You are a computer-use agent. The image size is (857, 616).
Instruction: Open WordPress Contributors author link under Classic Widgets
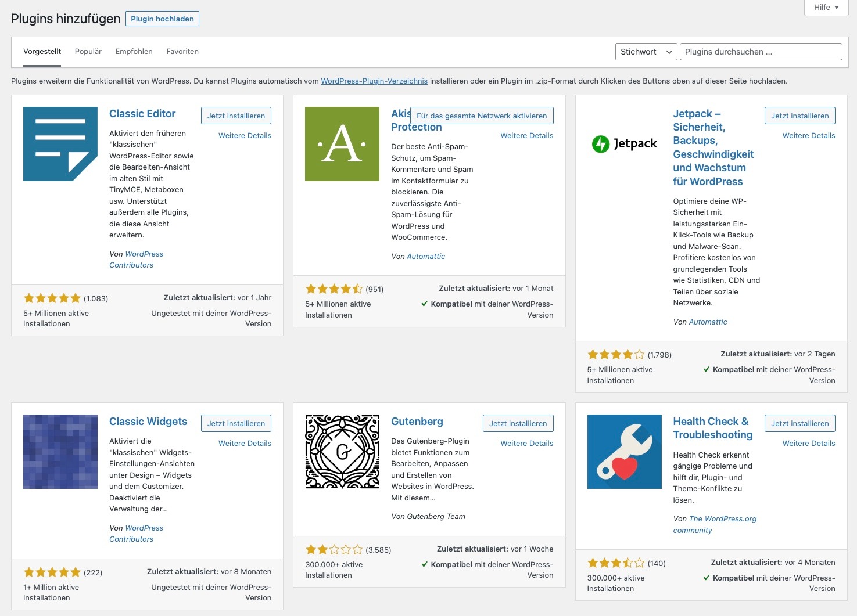pos(137,534)
